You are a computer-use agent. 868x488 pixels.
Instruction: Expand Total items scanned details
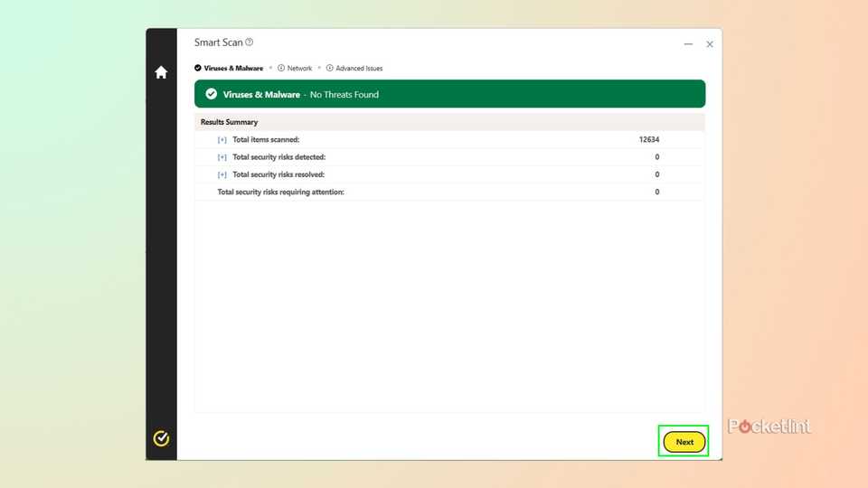pyautogui.click(x=222, y=140)
